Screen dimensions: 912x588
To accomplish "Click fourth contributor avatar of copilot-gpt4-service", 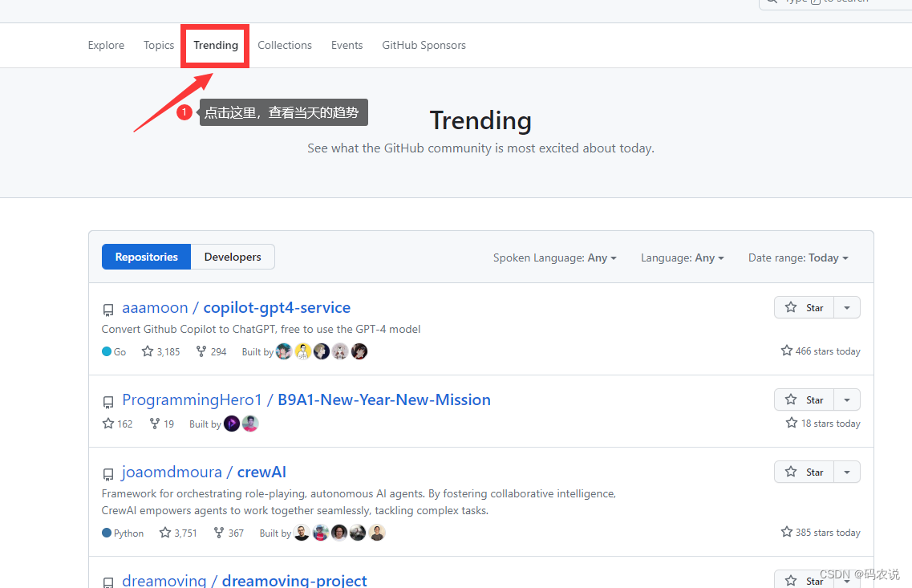I will (340, 351).
